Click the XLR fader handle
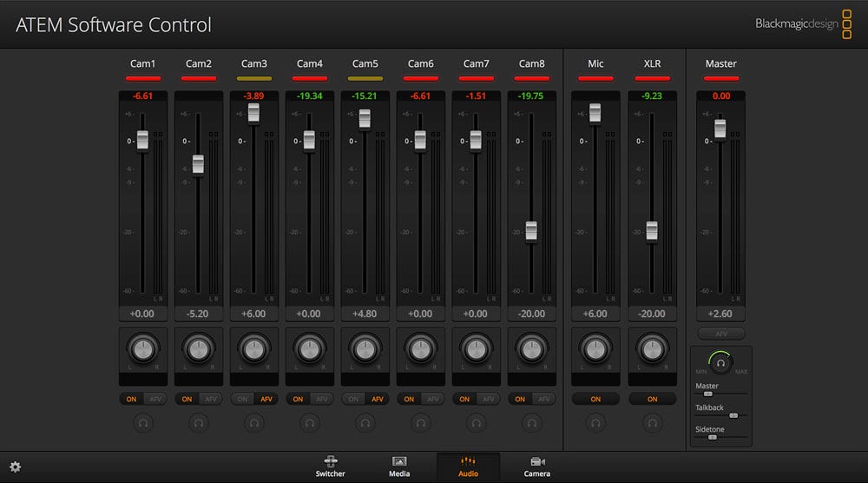868x483 pixels. tap(652, 231)
